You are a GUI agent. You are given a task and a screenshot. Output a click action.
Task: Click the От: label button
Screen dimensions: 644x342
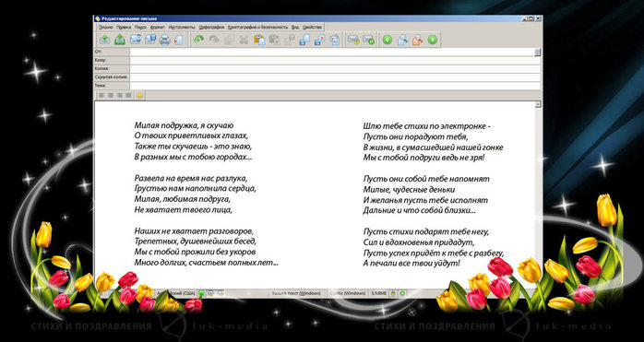(113, 52)
